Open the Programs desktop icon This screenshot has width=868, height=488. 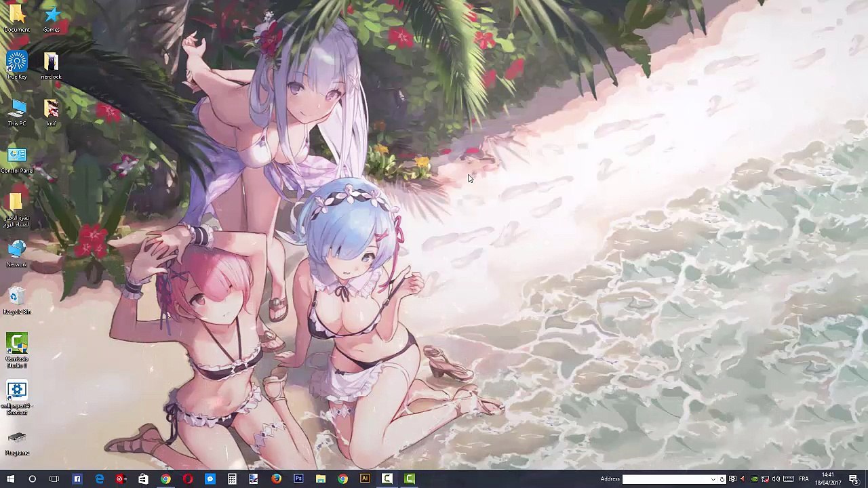17,442
